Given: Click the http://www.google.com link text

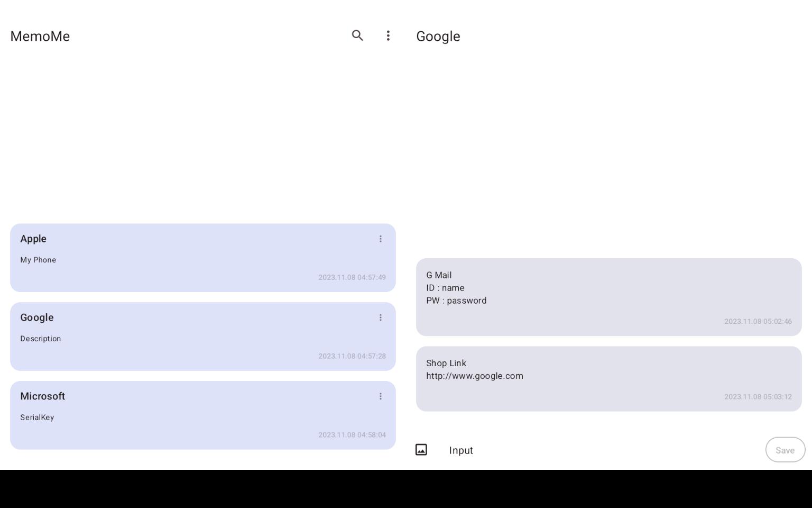Looking at the screenshot, I should click(475, 376).
